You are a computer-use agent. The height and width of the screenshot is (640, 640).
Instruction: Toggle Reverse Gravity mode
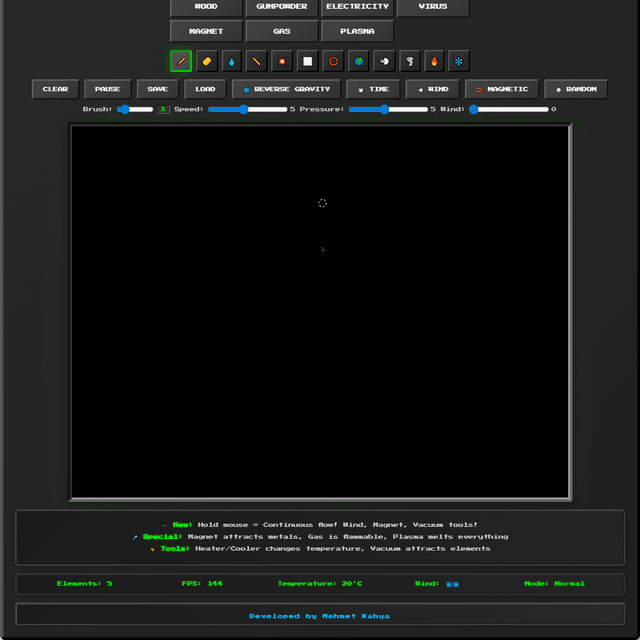[x=286, y=89]
